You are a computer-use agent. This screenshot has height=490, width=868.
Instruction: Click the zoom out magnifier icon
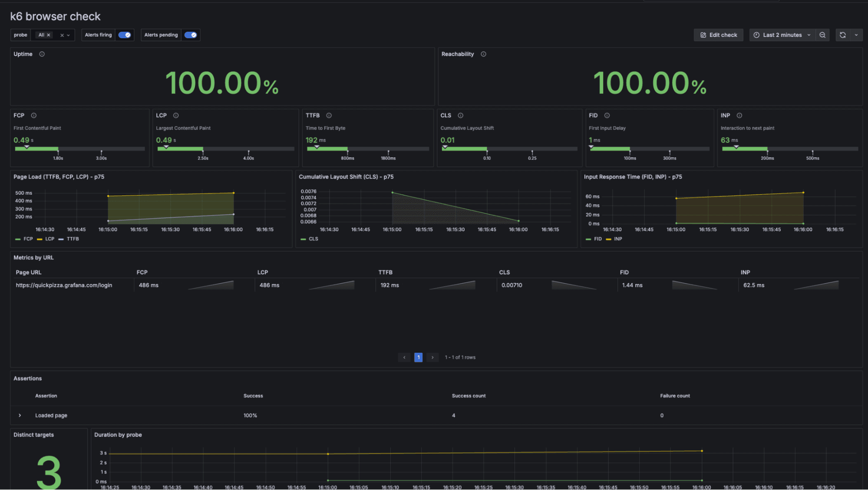click(x=822, y=35)
